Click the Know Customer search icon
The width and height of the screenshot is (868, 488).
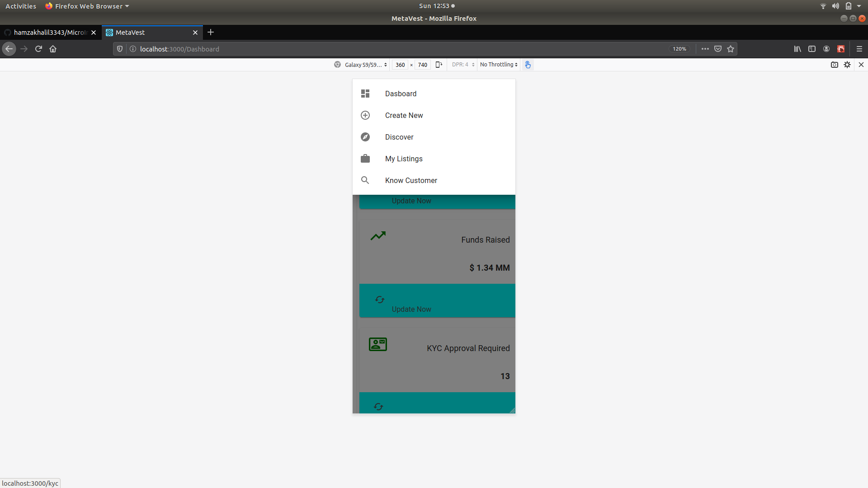click(x=365, y=180)
